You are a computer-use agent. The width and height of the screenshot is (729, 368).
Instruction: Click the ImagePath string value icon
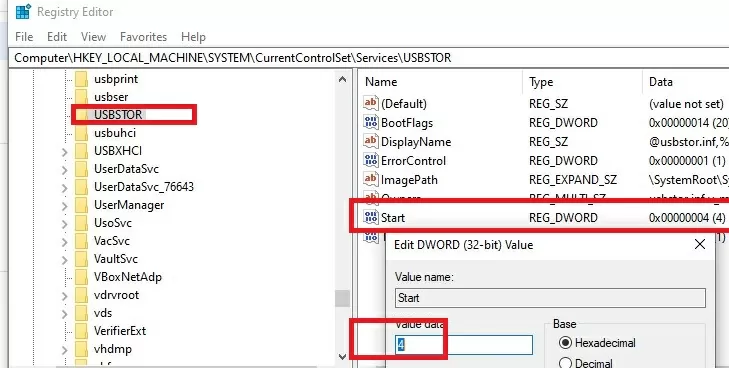click(371, 179)
